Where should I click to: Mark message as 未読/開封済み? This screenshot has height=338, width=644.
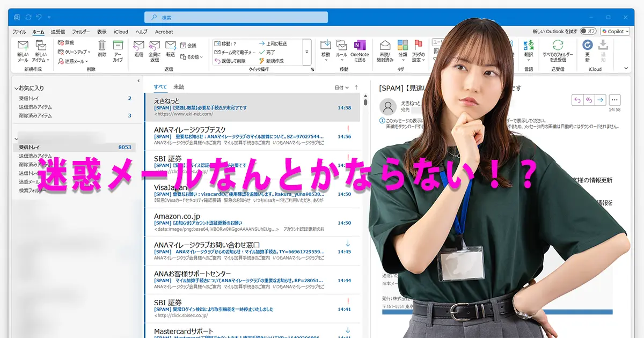pos(385,51)
